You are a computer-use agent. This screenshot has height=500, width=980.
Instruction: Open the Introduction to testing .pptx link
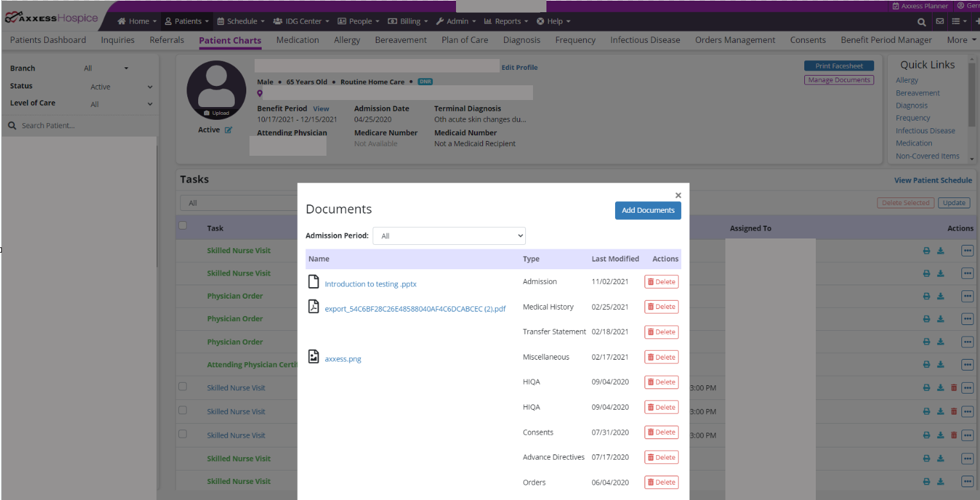click(371, 284)
